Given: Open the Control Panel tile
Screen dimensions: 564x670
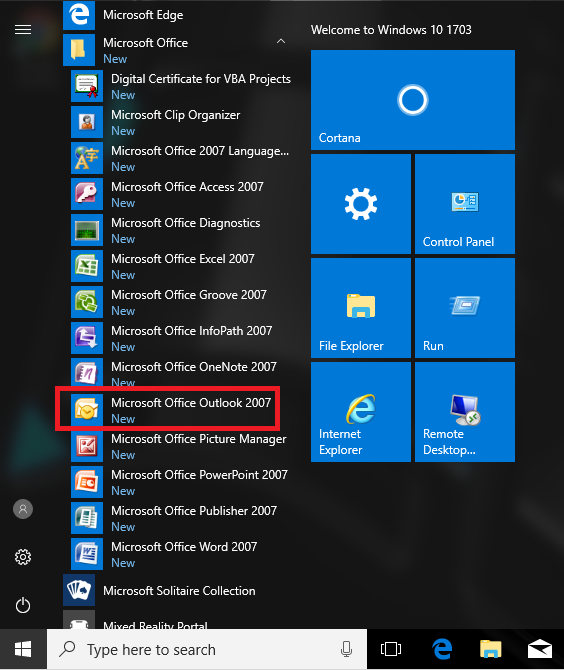Looking at the screenshot, I should click(465, 204).
